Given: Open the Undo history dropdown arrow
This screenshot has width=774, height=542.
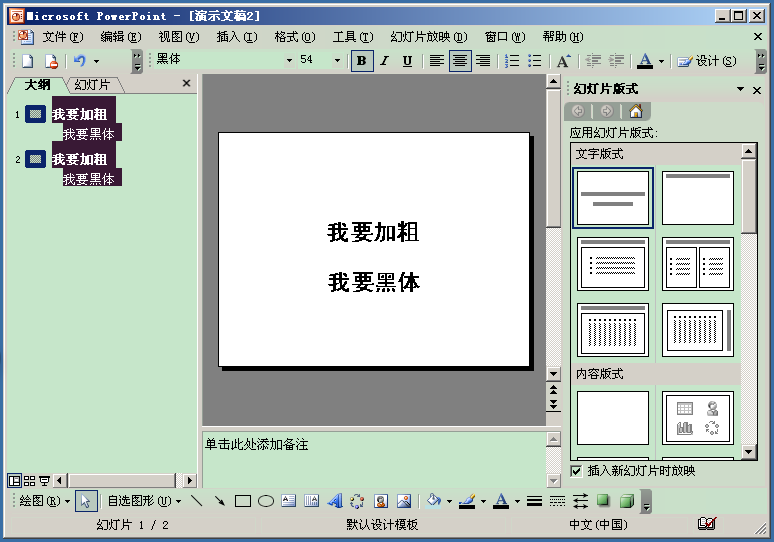Looking at the screenshot, I should pyautogui.click(x=96, y=61).
